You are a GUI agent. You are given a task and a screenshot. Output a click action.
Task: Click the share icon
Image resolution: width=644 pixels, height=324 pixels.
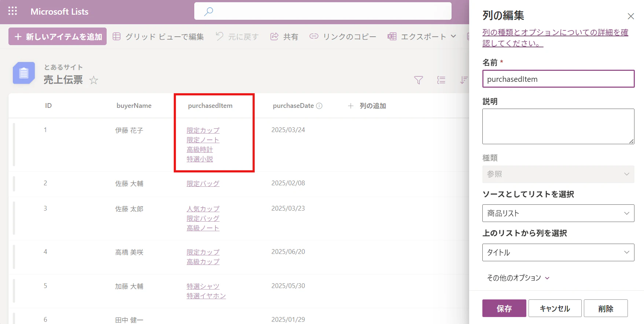coord(274,36)
